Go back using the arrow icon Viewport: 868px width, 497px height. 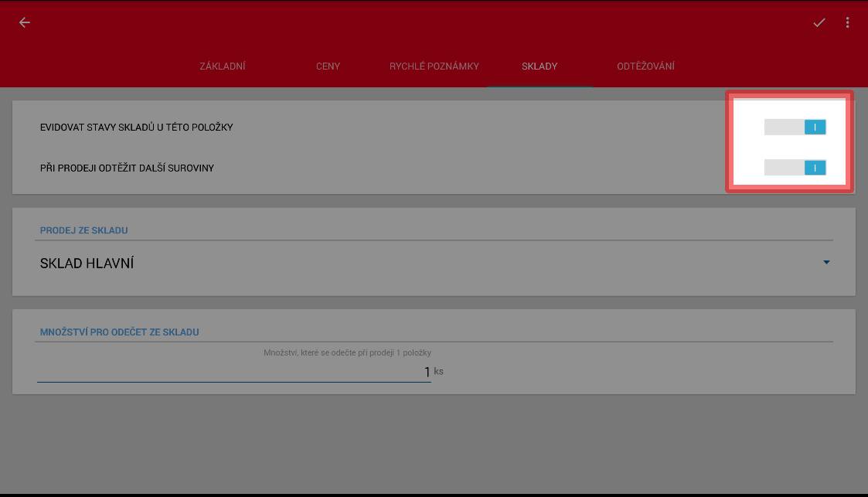25,22
